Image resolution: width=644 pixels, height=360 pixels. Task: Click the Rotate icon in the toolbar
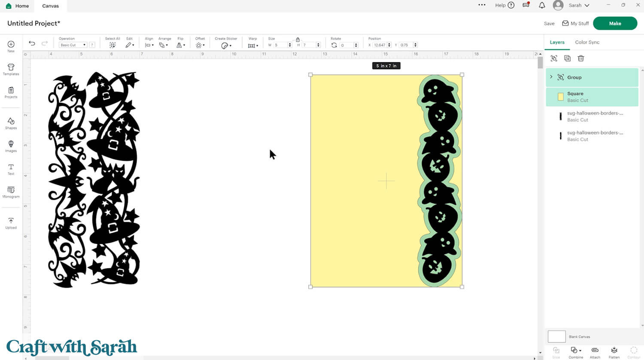[334, 45]
